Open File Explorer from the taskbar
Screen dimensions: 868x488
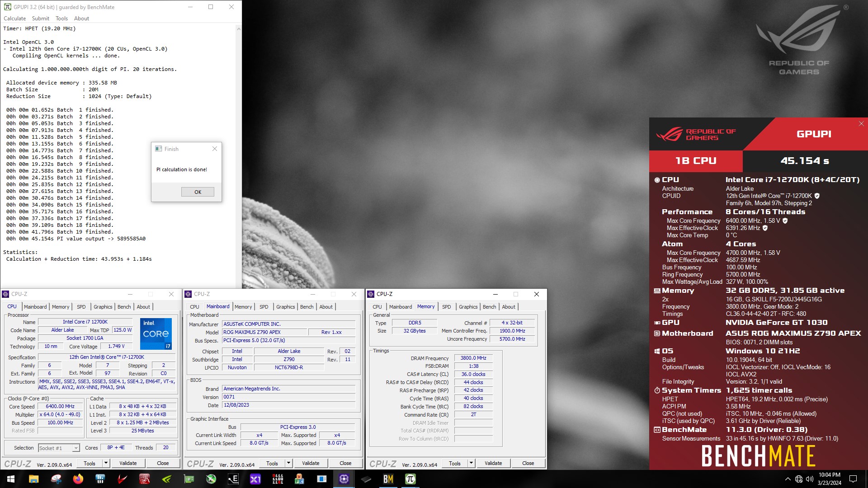pos(34,479)
